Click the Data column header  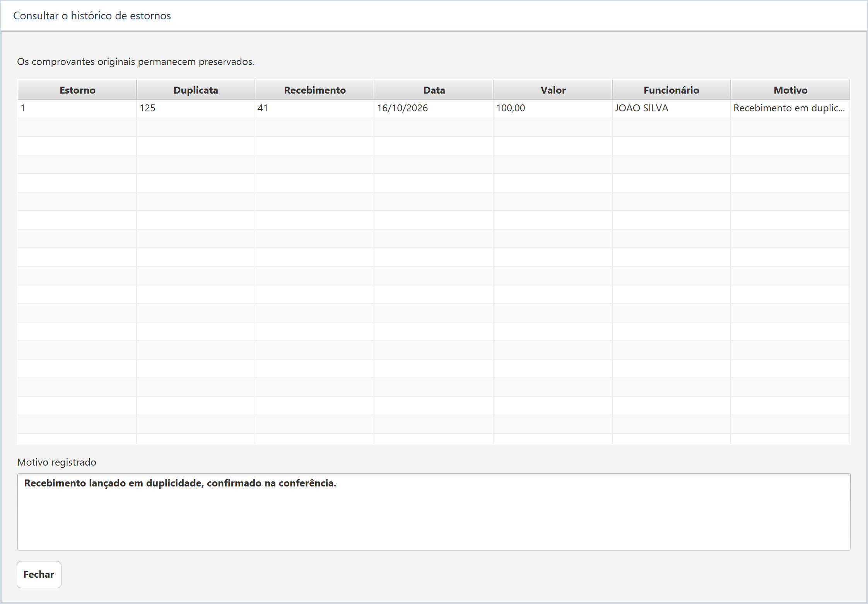434,90
